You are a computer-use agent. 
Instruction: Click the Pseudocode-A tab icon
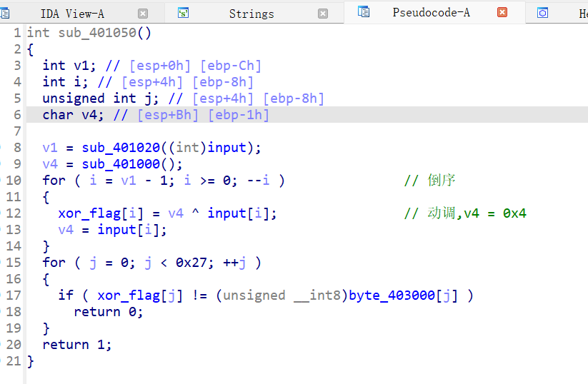coord(364,12)
